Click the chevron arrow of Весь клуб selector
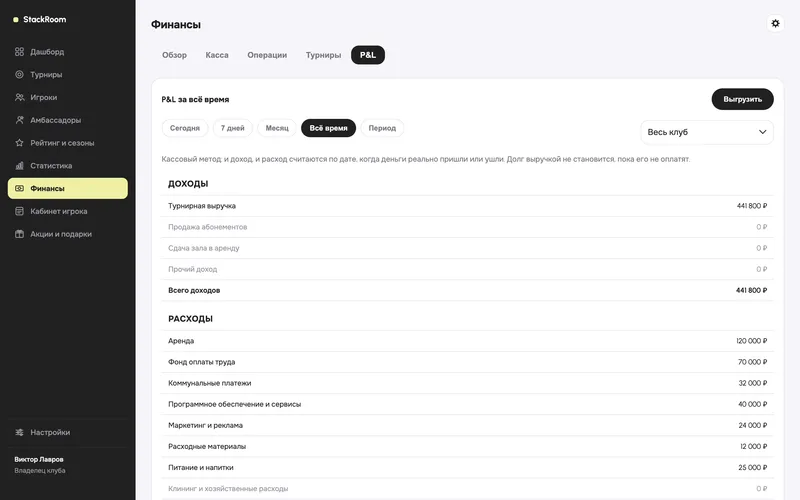Screen dimensions: 800x500 (762, 132)
